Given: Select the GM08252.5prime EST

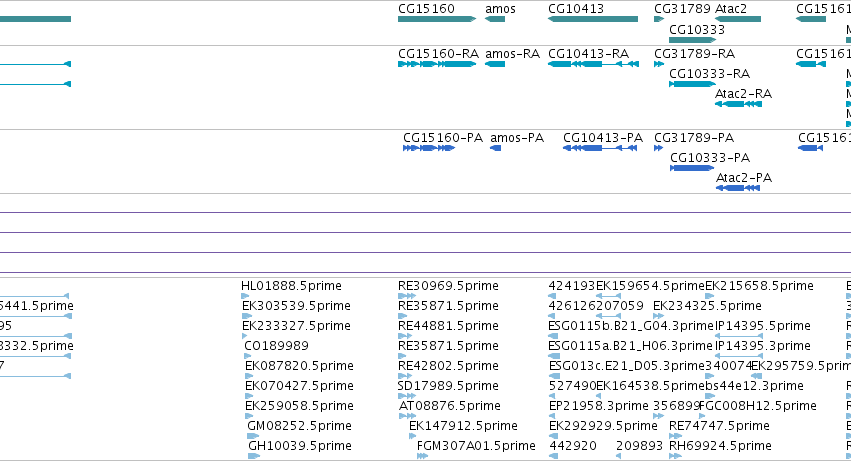Looking at the screenshot, I should tap(299, 426).
